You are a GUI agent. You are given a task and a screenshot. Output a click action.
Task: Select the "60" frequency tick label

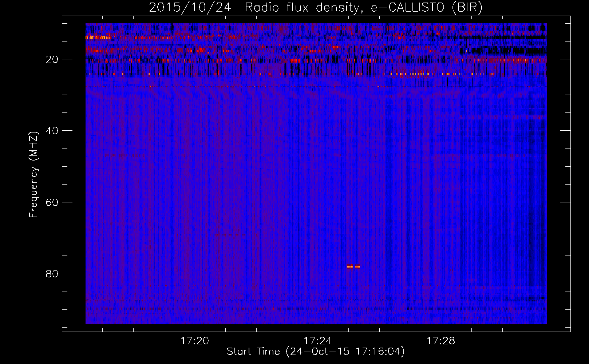click(x=52, y=202)
